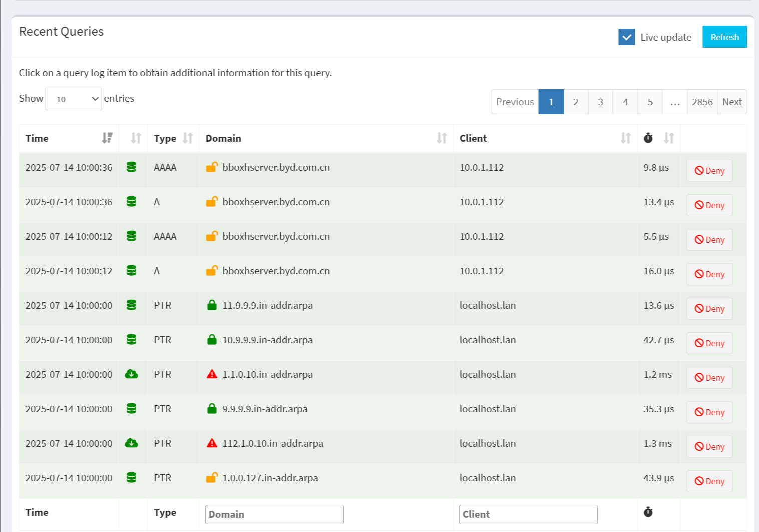Click the cache status icon for 1.0.0.127.in-addr.arpa
Viewport: 759px width, 532px height.
coord(131,477)
